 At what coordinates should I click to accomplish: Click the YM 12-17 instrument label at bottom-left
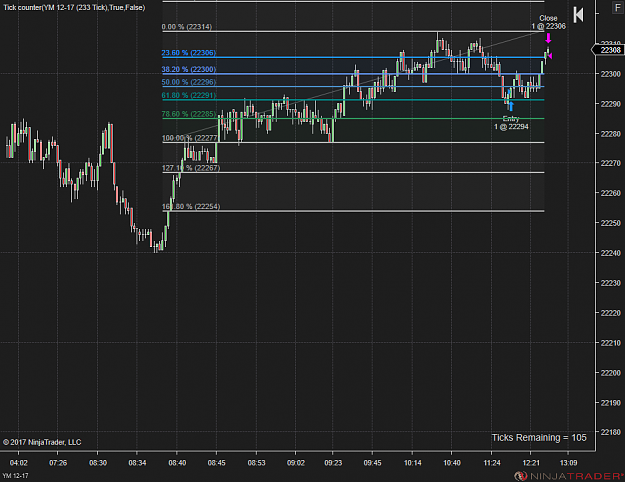coord(16,476)
